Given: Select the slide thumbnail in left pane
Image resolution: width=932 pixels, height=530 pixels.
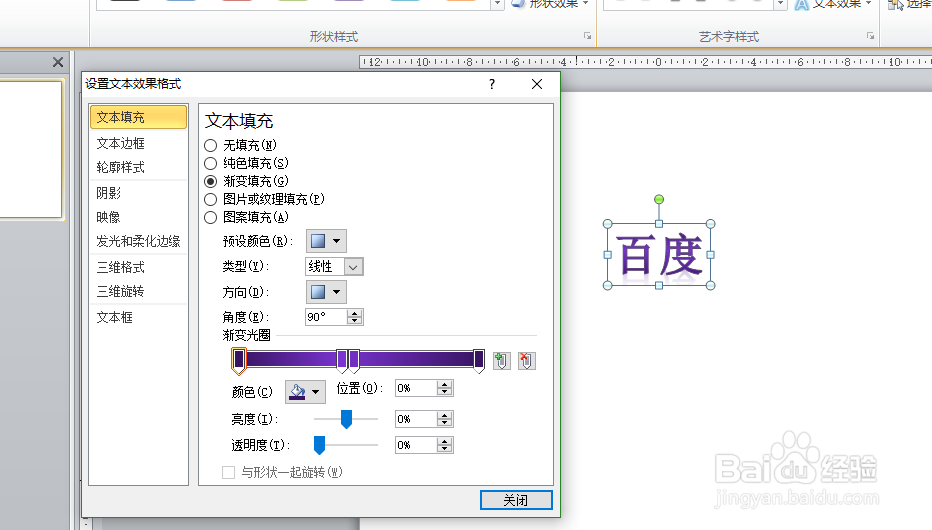Looking at the screenshot, I should click(30, 150).
